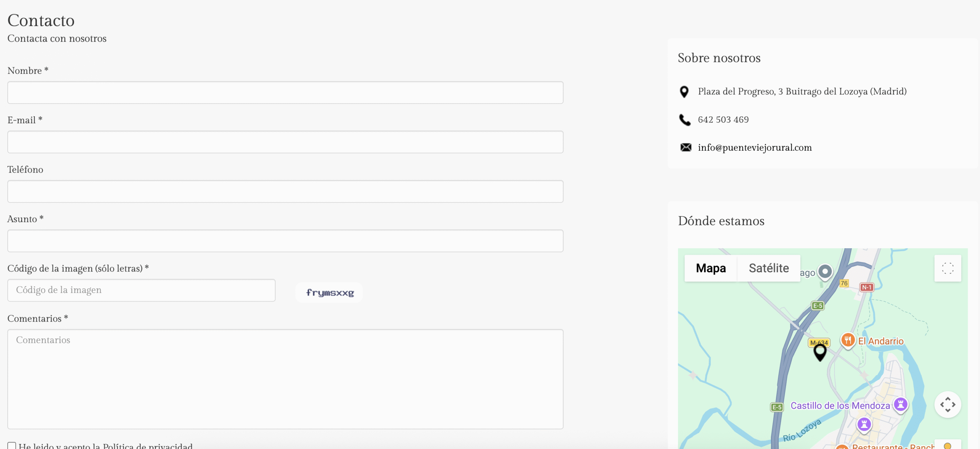This screenshot has height=449, width=980.
Task: Click the info@puenteviejorural.com email link
Action: tap(755, 148)
